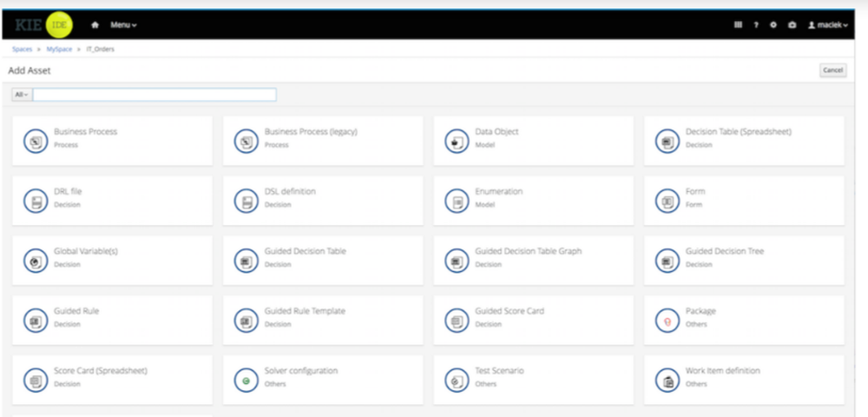
Task: Click the DRL file title text
Action: (68, 192)
